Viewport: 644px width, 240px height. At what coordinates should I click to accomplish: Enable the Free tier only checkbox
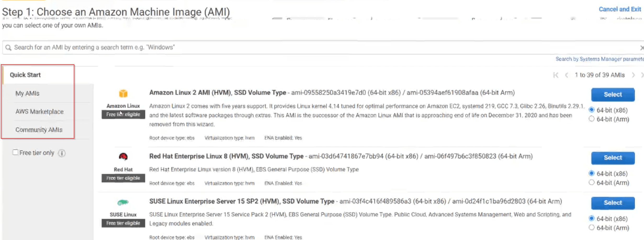pos(15,152)
